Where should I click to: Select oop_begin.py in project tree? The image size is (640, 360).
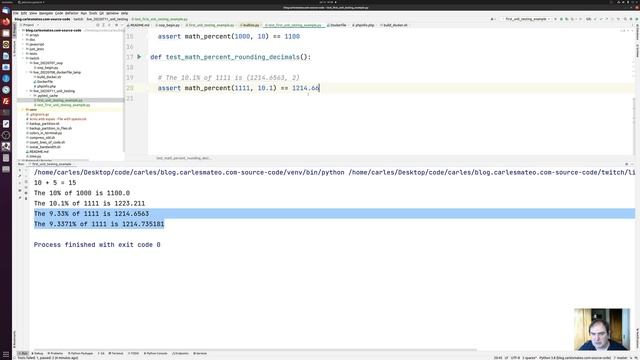point(46,68)
